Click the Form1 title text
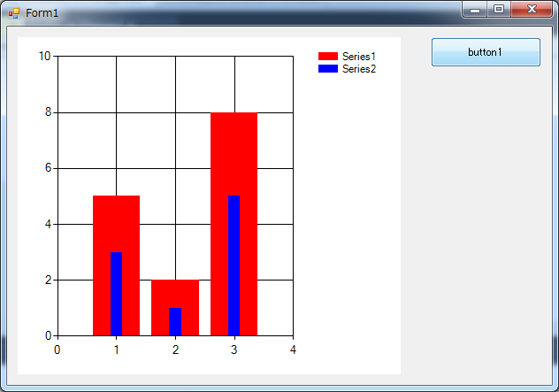 coord(42,13)
